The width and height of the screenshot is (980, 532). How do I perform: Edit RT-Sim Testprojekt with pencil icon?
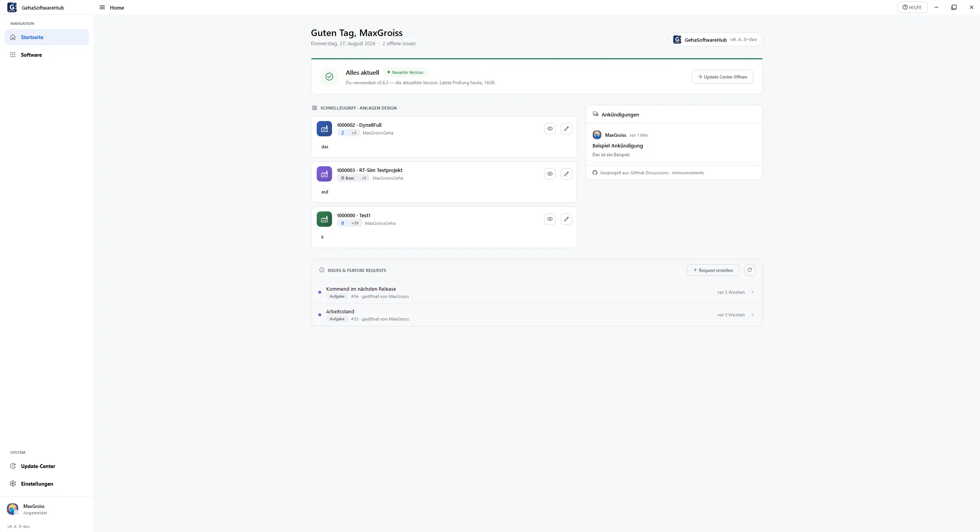tap(566, 174)
